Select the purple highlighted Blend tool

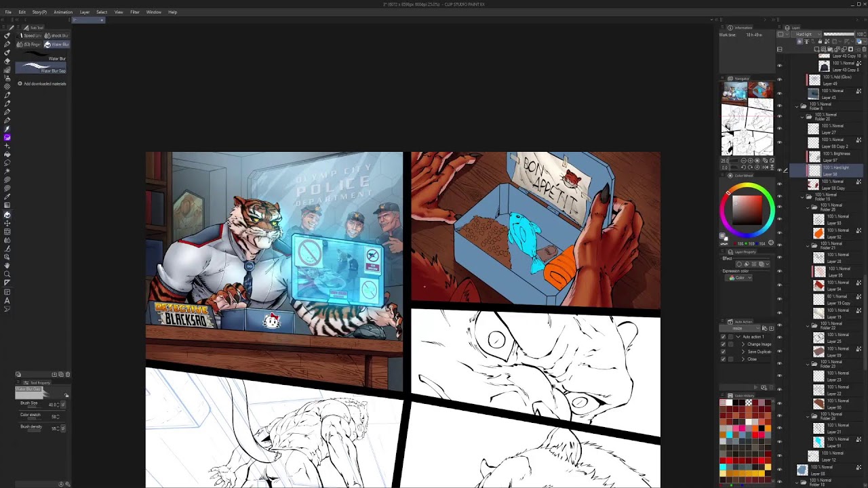(7, 137)
